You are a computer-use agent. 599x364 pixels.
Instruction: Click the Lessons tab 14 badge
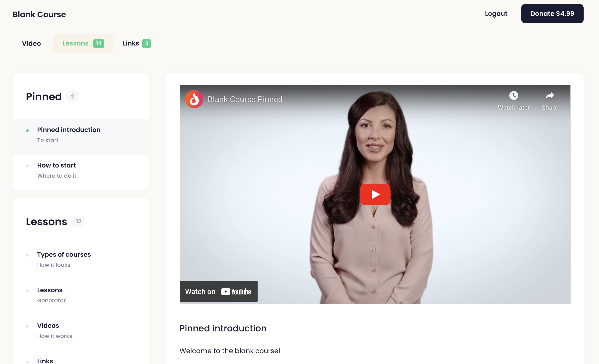tap(99, 43)
